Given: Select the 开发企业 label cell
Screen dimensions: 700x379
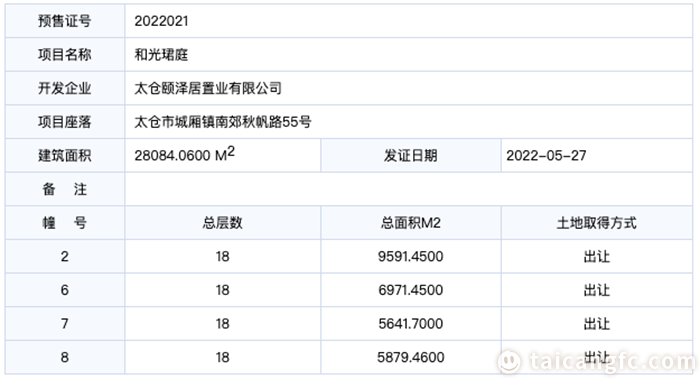Looking at the screenshot, I should point(65,88).
